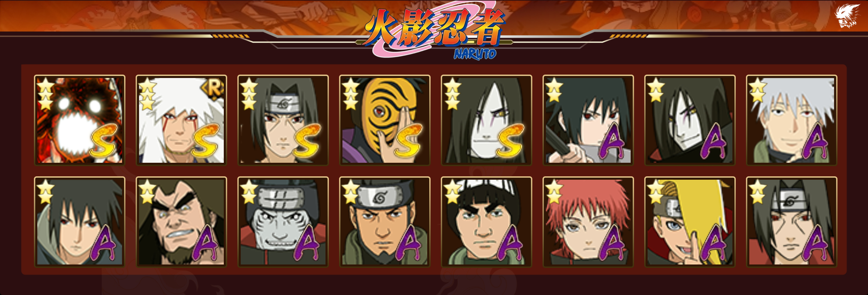Choose the grinning A-rank Orochimaru card

pyautogui.click(x=690, y=120)
